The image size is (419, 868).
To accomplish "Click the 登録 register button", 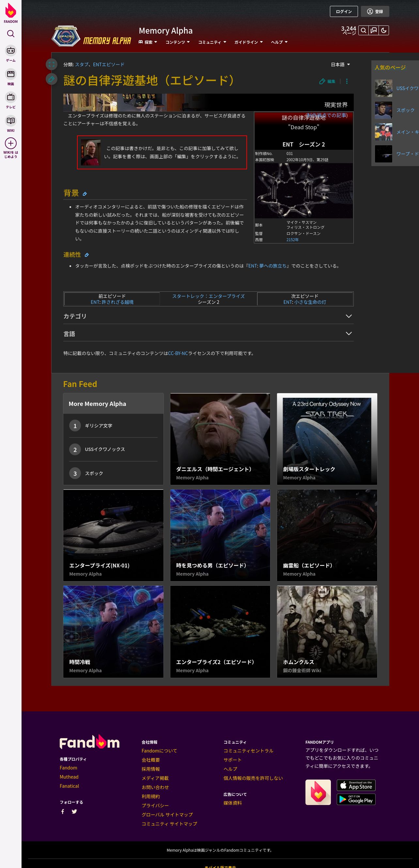I will tap(375, 11).
